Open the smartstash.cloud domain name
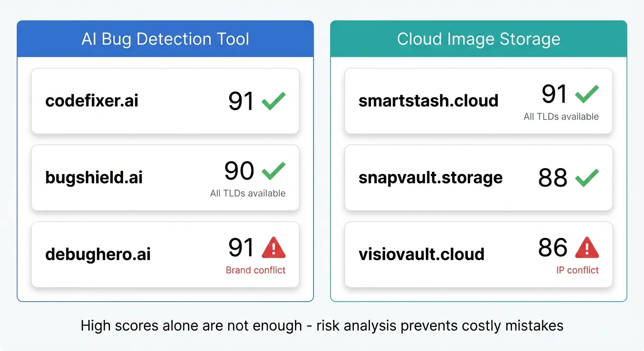Image resolution: width=644 pixels, height=351 pixels. [x=428, y=101]
